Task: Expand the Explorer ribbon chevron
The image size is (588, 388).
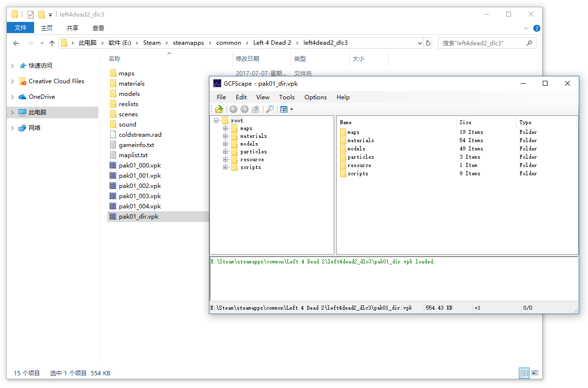Action: click(526, 28)
